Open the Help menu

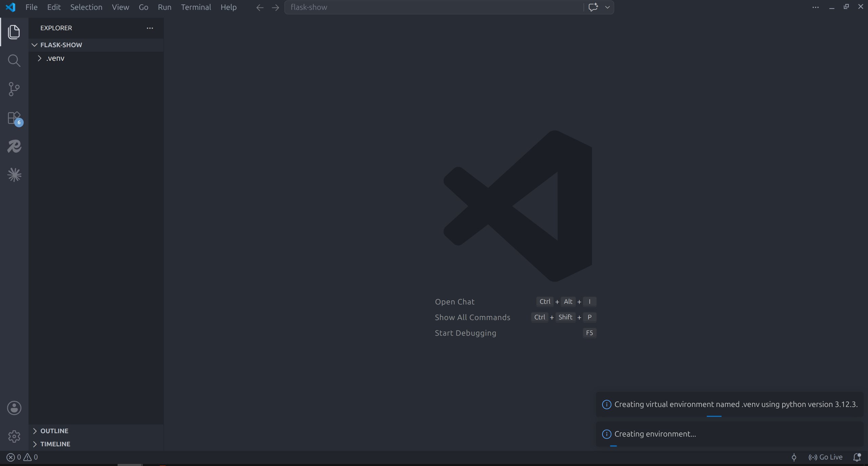pyautogui.click(x=229, y=7)
